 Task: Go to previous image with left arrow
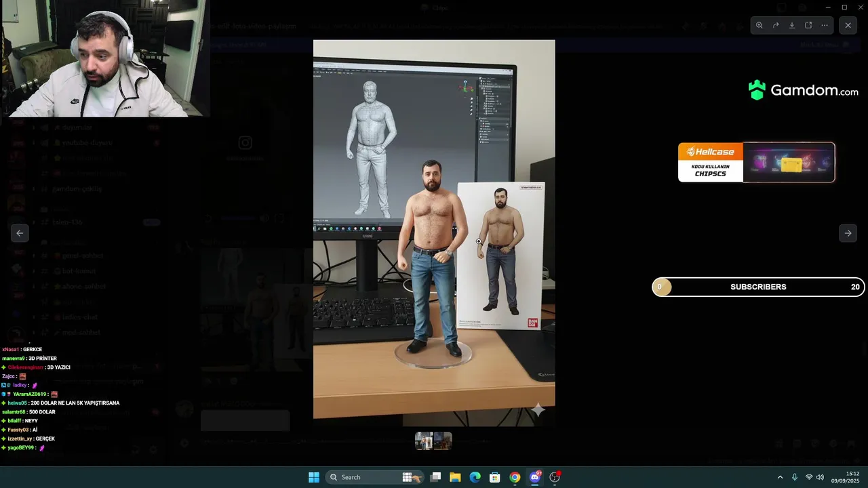20,233
